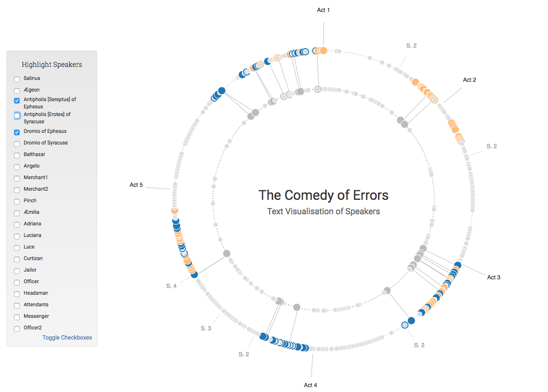Screen dimensions: 548x392
Task: Uncheck Antipholis [Sereptus] of Ephesus
Action: [x=16, y=100]
